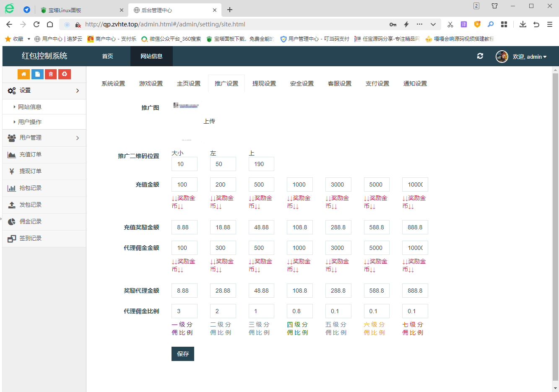Viewport: 559px width, 392px height.
Task: Open 签到记录 in the sidebar
Action: [30, 238]
